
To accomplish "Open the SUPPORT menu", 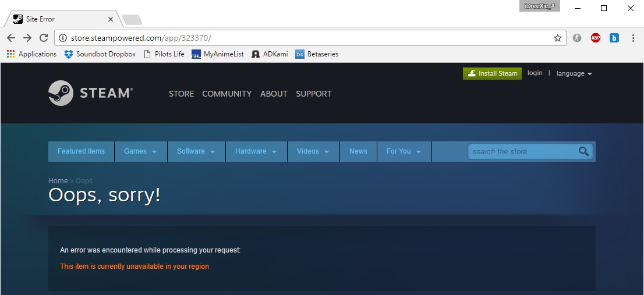I will click(313, 94).
